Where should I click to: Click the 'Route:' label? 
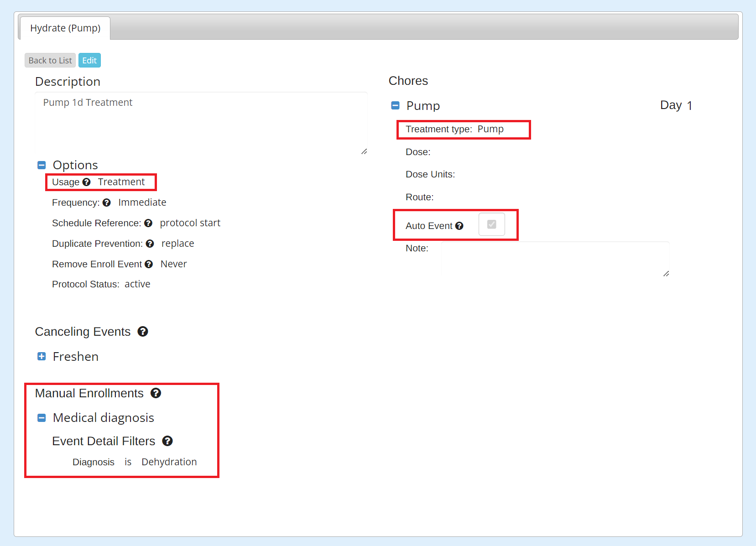tap(420, 197)
